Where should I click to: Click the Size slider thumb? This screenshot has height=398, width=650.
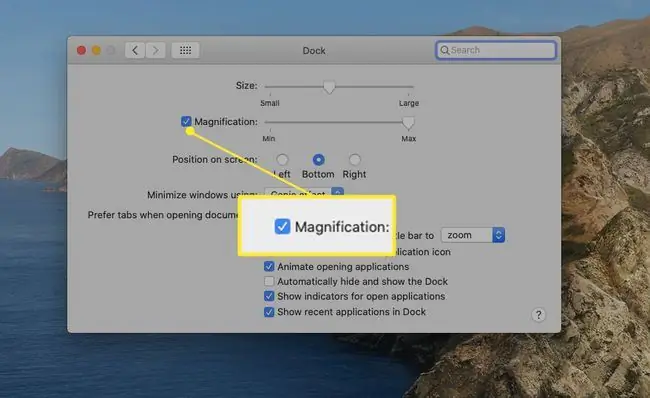[329, 87]
